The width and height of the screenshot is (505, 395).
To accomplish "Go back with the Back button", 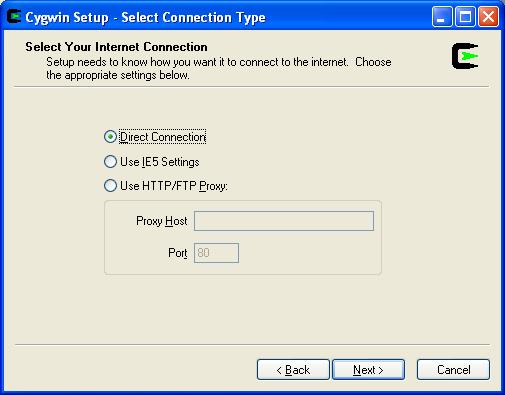I will 293,370.
